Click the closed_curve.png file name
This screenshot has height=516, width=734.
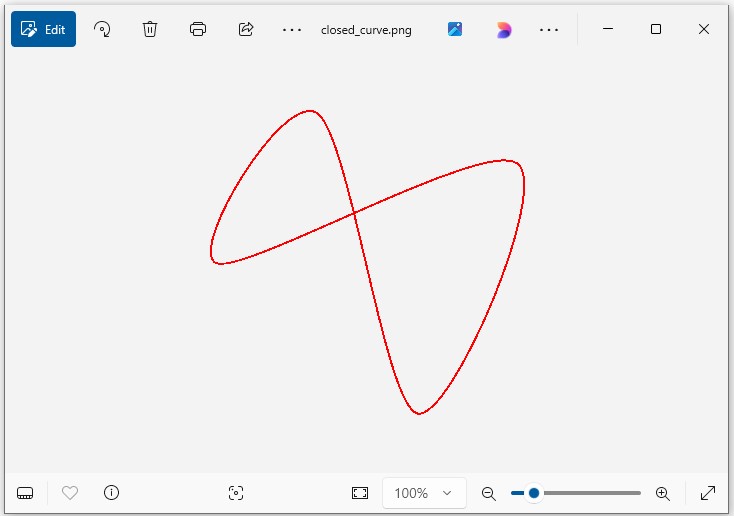tap(366, 30)
